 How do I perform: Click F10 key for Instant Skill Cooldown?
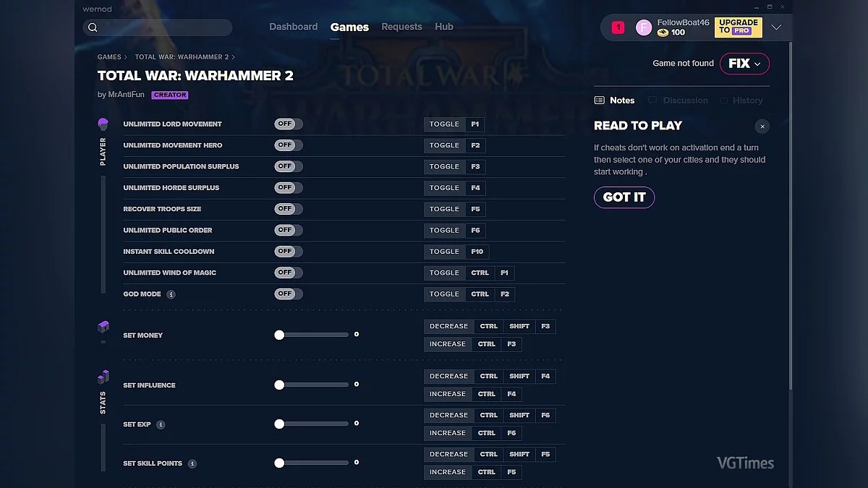[x=477, y=252]
